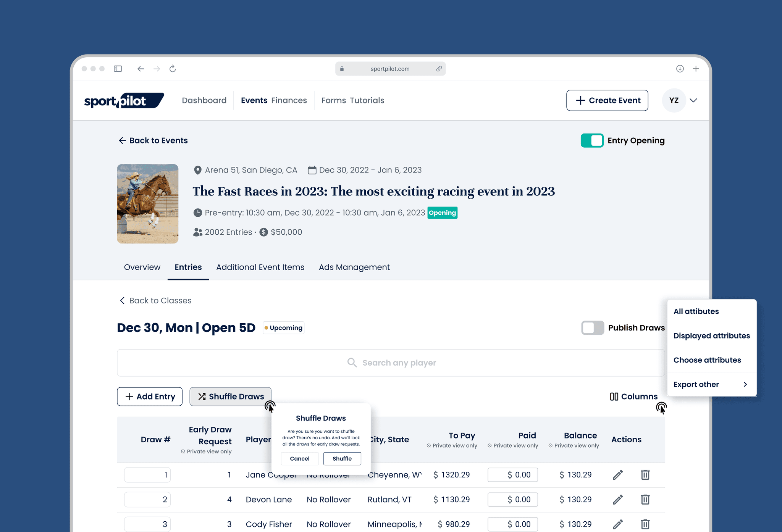Switch to the Additional Event Items tab
Screen dimensions: 782x532
click(260, 267)
